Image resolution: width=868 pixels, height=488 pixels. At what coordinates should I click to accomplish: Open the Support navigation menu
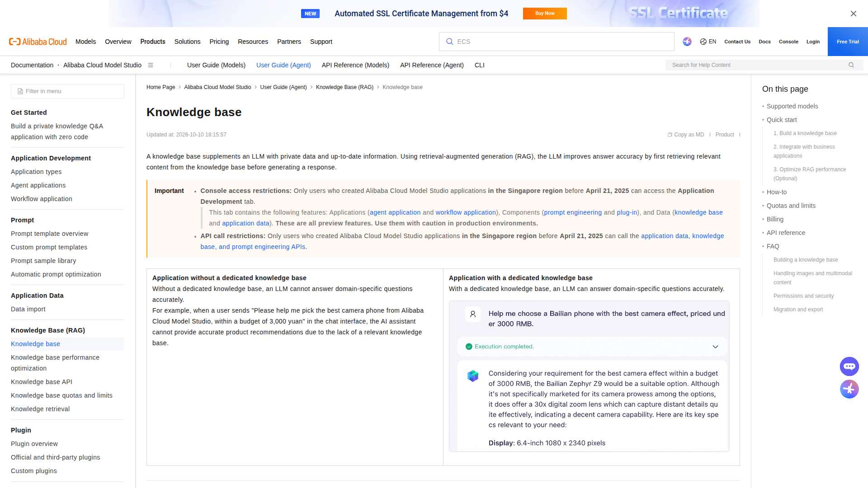[x=321, y=42]
